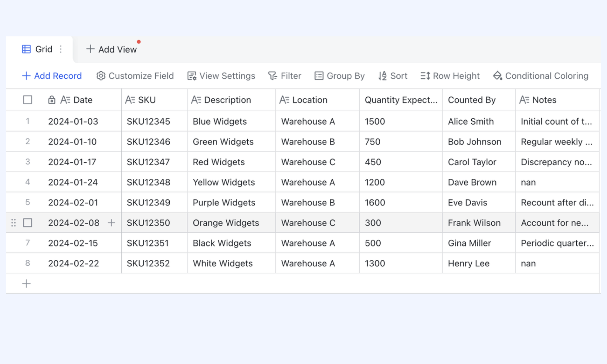Screen dimensions: 607x364
Task: Click row number 7
Action: 28,243
